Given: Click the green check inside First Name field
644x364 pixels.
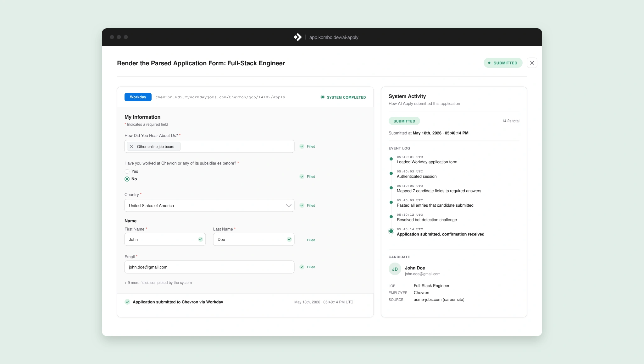Looking at the screenshot, I should [x=200, y=239].
